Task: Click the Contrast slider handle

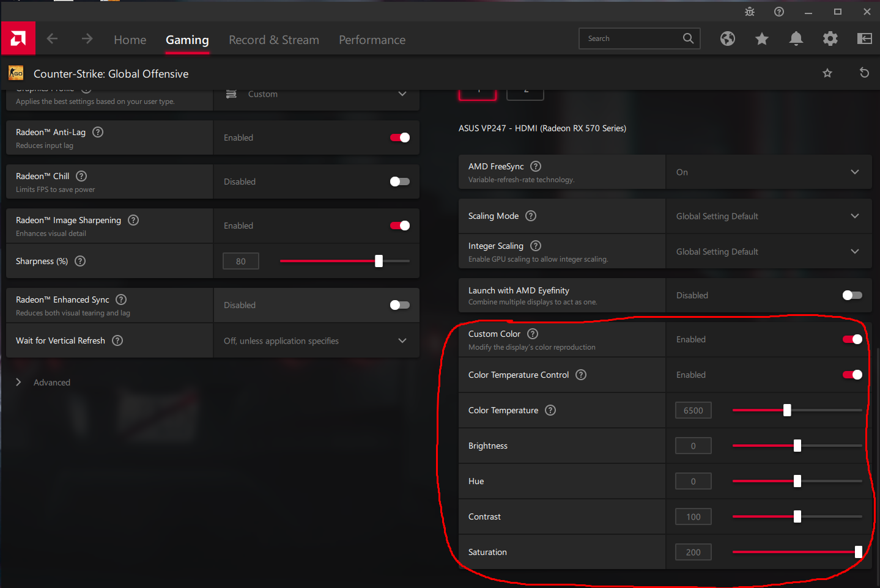Action: click(x=797, y=516)
